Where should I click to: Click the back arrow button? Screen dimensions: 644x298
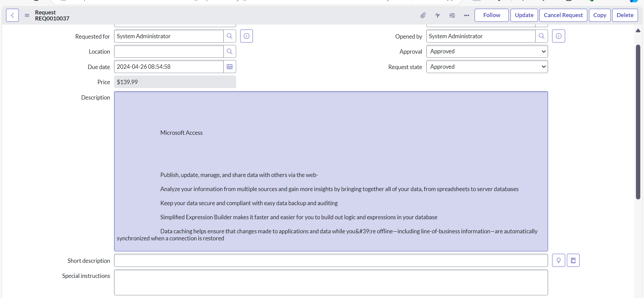(12, 15)
